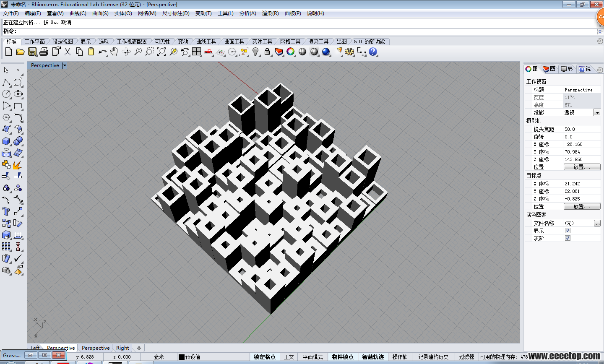
Task: Open Options with the gear icon
Action: coord(349,52)
